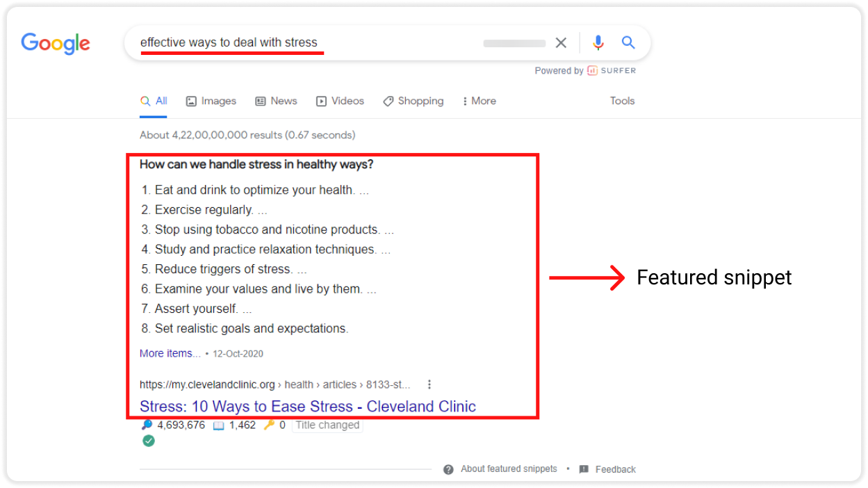
Task: Click 'Examine your values and live by them'
Action: pyautogui.click(x=259, y=288)
